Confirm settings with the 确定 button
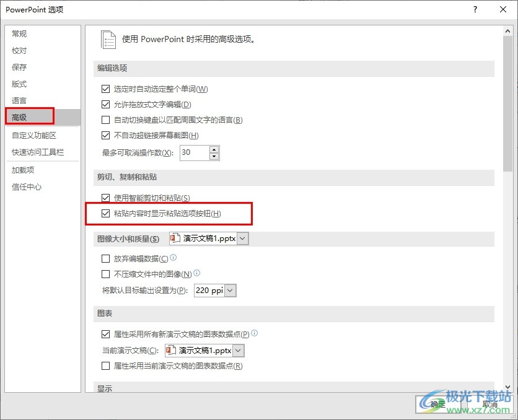518x420 pixels. click(438, 404)
